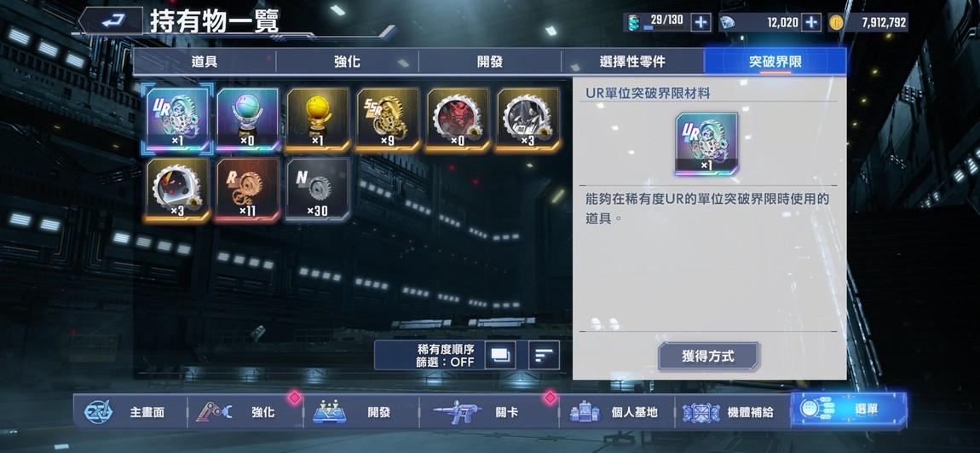This screenshot has height=453, width=980.
Task: Open the 強化 tab at the top
Action: [x=347, y=61]
